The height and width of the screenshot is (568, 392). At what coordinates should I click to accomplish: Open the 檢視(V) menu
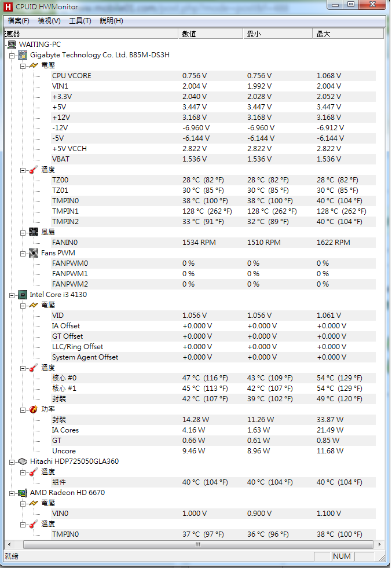coord(49,21)
